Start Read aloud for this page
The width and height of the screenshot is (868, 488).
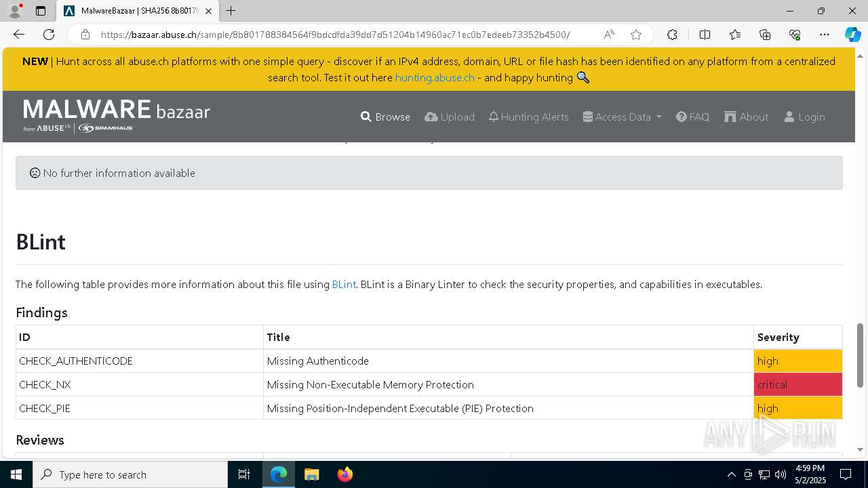coord(609,35)
